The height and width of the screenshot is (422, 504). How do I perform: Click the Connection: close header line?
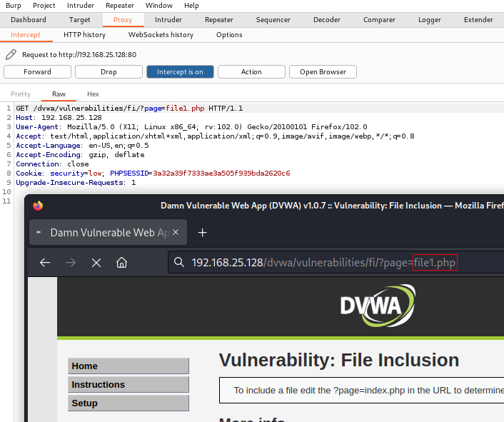pos(52,164)
